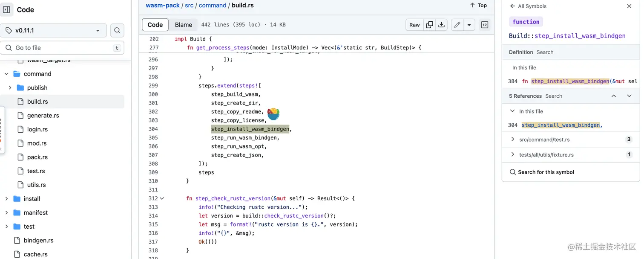Click step_build_wasm on line 300
Screen dimensions: 644x259
(x=235, y=94)
